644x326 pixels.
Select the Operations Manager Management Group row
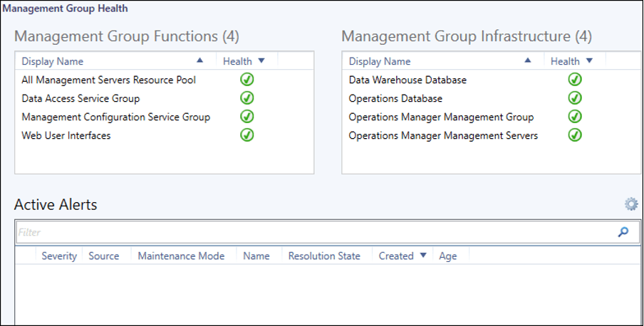click(441, 117)
